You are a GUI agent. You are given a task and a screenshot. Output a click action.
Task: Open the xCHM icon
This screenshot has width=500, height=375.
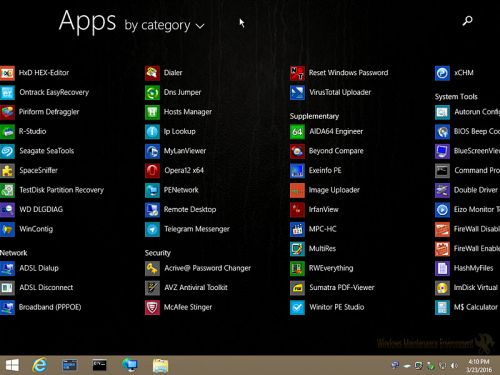click(442, 73)
